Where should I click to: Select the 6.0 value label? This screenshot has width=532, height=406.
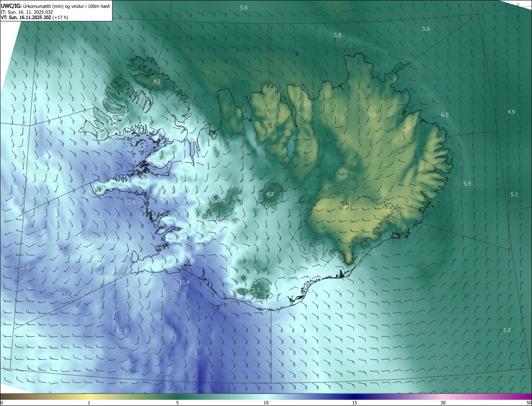445,115
